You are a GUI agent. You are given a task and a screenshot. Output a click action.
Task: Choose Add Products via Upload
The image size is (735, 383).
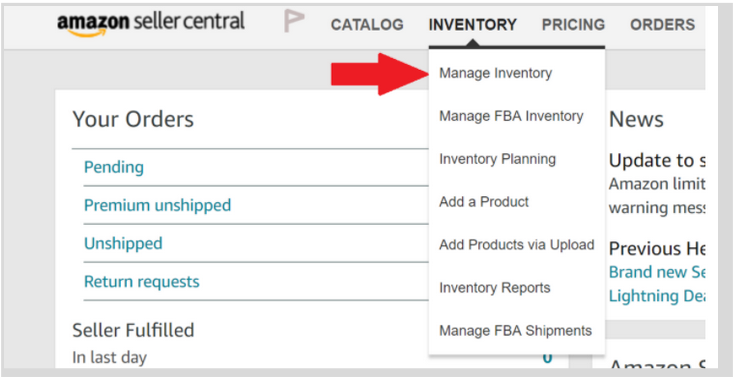517,245
